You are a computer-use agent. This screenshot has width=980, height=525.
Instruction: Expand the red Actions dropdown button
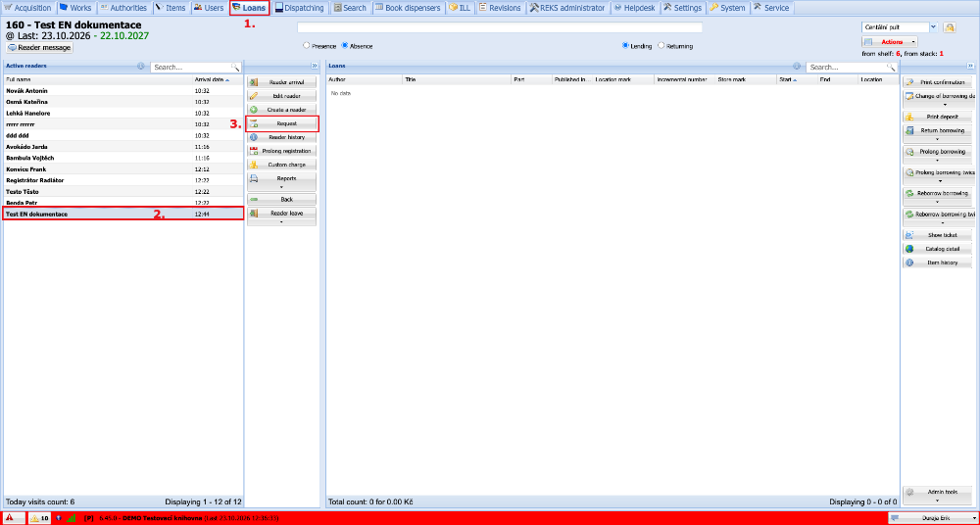890,42
